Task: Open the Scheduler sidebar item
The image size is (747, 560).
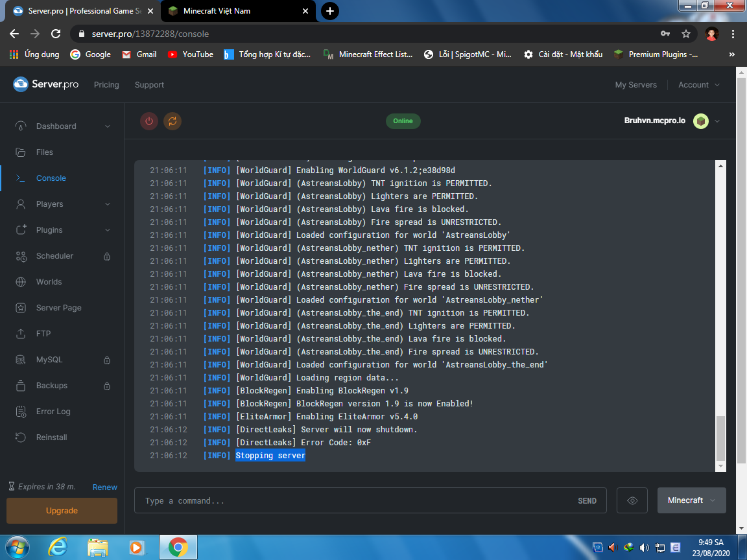Action: (54, 256)
